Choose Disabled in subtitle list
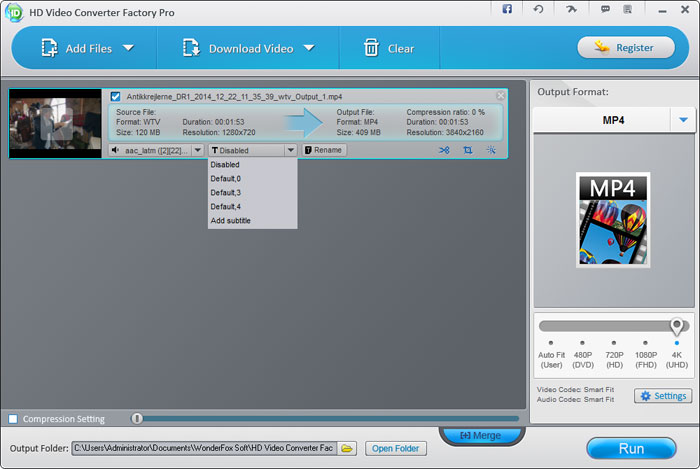The image size is (700, 469). pos(253,165)
